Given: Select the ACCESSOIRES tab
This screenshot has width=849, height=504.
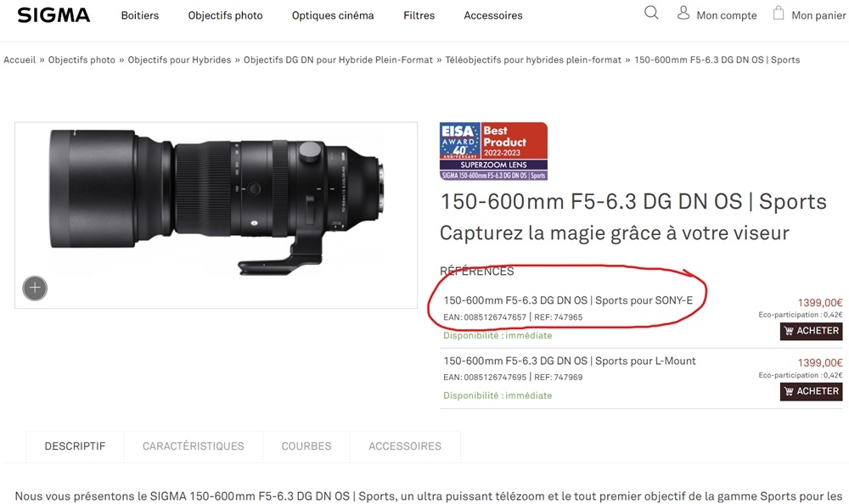Looking at the screenshot, I should [405, 446].
